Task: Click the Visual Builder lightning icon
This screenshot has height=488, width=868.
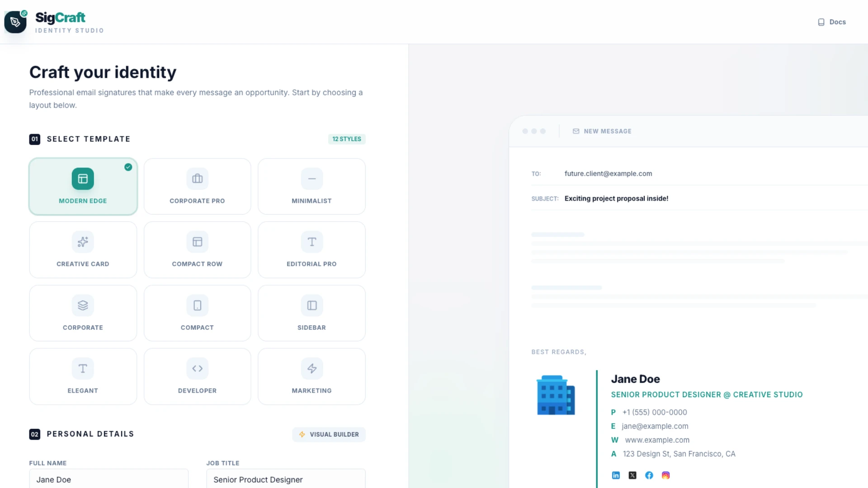Action: tap(302, 434)
